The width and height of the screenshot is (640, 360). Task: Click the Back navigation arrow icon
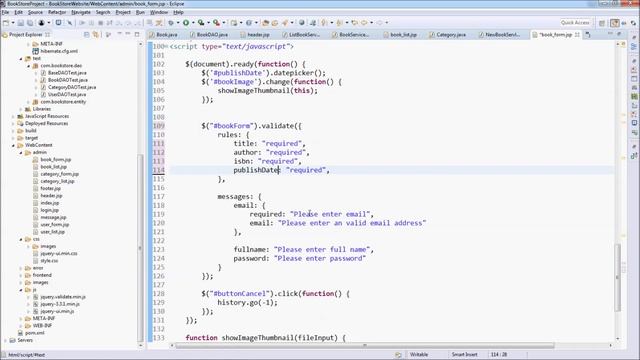click(x=364, y=23)
